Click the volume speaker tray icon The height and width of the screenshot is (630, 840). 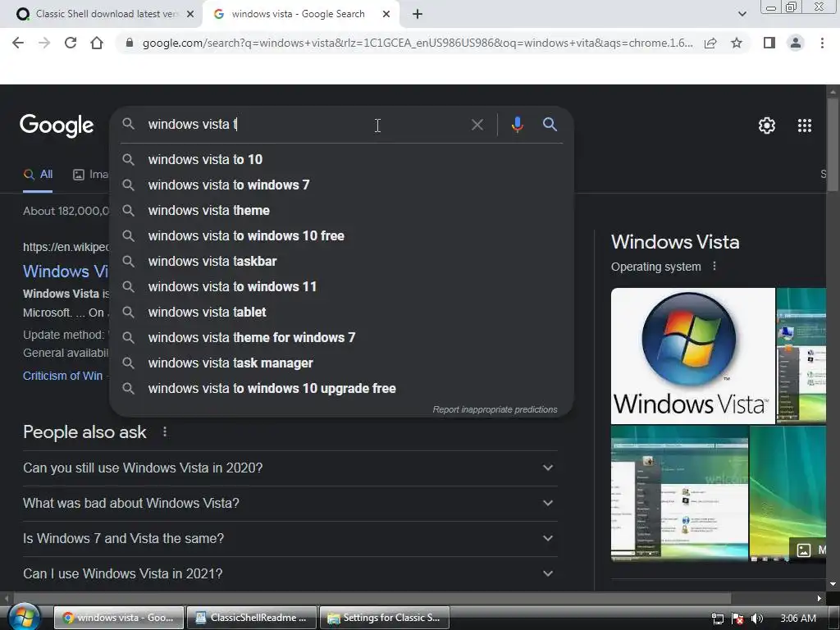click(x=757, y=619)
